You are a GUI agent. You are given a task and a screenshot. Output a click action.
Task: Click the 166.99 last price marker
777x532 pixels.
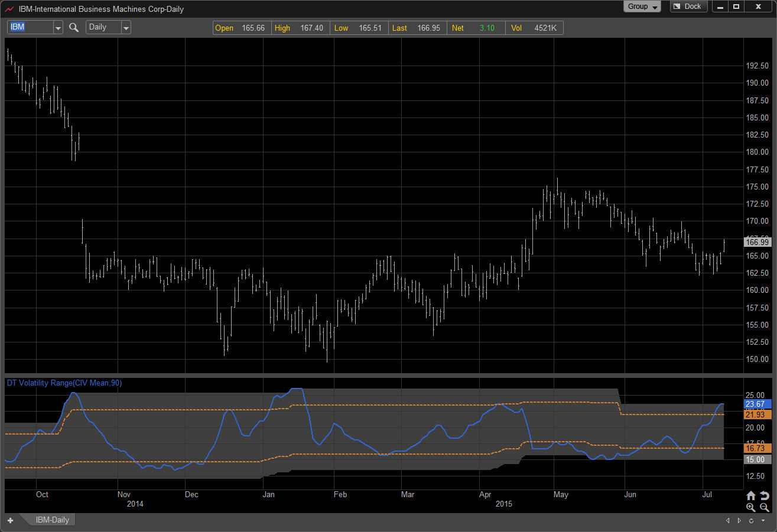pyautogui.click(x=757, y=241)
